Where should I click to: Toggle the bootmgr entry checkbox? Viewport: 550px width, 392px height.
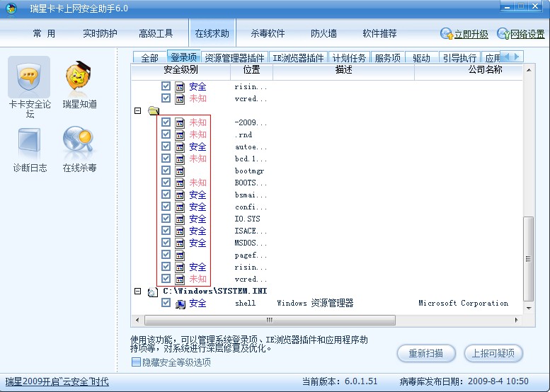coord(166,171)
